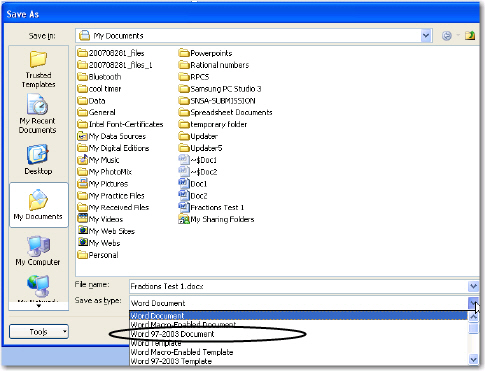Open the My Data Sources folder
The width and height of the screenshot is (485, 371).
tap(112, 136)
